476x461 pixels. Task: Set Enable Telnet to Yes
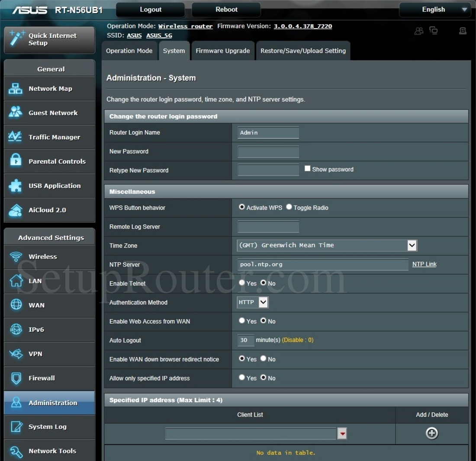point(242,283)
